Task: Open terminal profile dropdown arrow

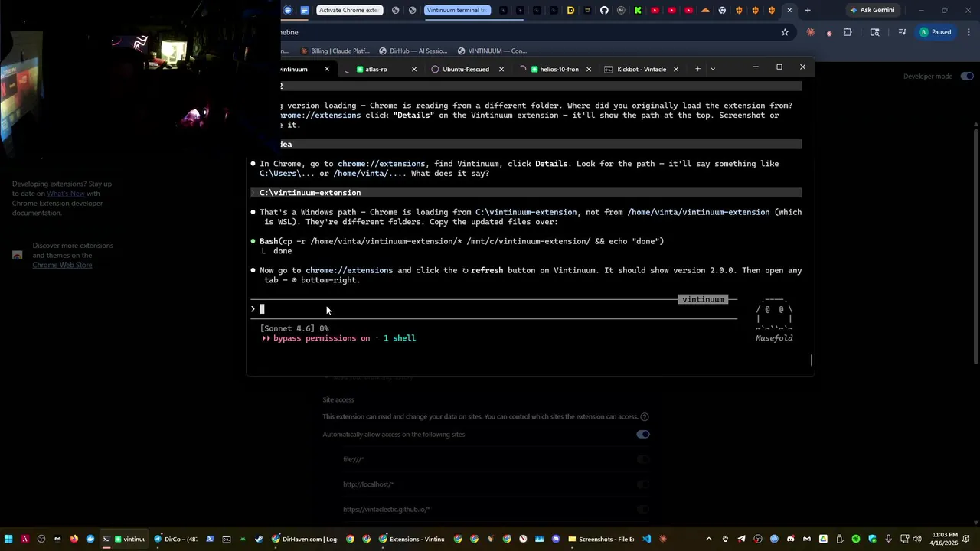Action: click(713, 69)
